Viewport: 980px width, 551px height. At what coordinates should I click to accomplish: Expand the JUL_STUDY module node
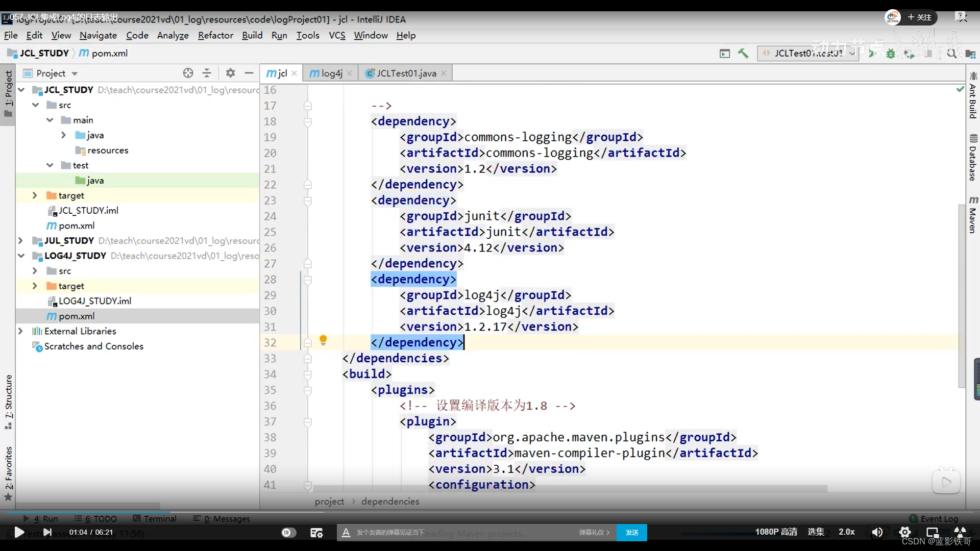point(21,240)
